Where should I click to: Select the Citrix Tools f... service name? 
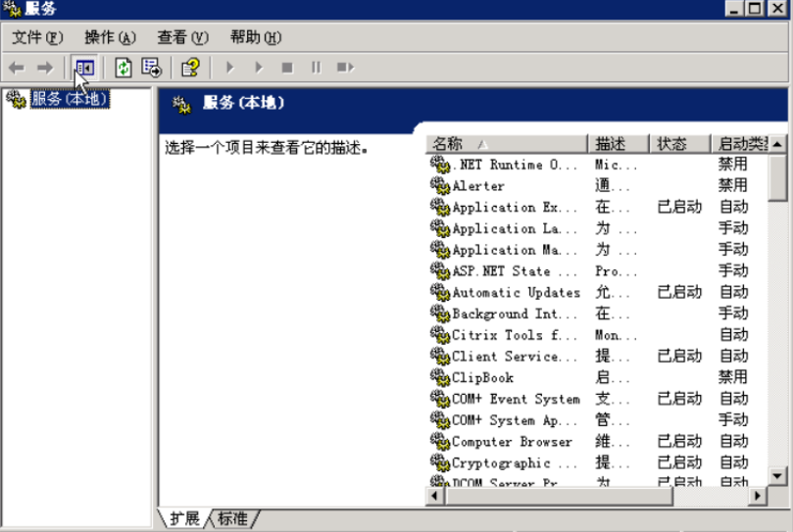click(x=515, y=335)
